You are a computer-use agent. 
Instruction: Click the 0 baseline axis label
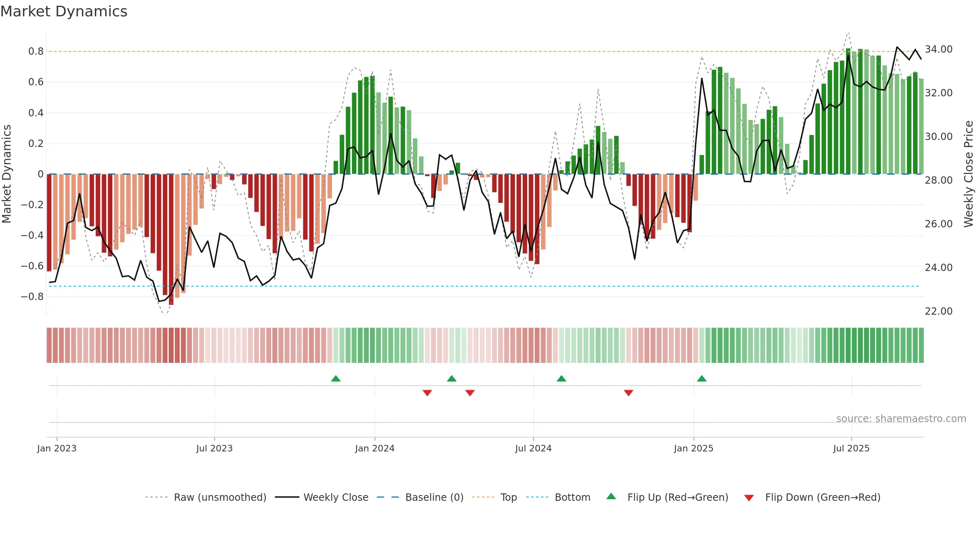pyautogui.click(x=40, y=174)
